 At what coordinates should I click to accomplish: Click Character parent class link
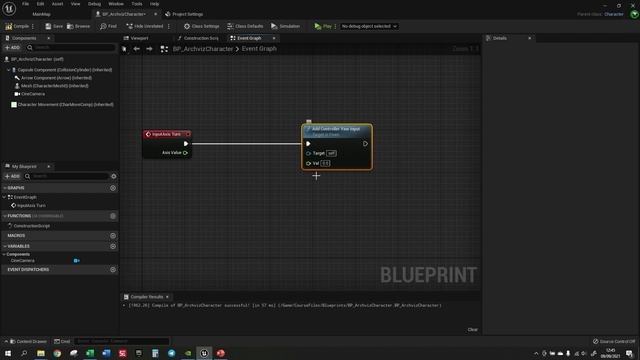click(613, 14)
